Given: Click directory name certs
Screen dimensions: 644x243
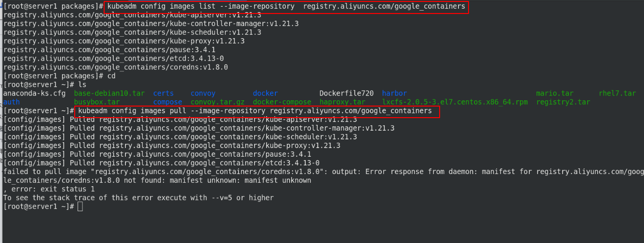Looking at the screenshot, I should click(x=163, y=93).
